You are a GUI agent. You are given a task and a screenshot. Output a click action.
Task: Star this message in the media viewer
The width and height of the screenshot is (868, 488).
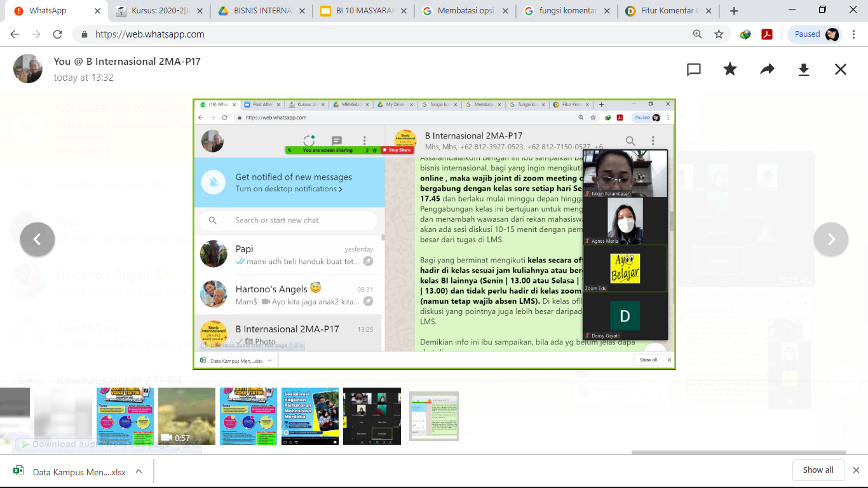click(x=730, y=69)
